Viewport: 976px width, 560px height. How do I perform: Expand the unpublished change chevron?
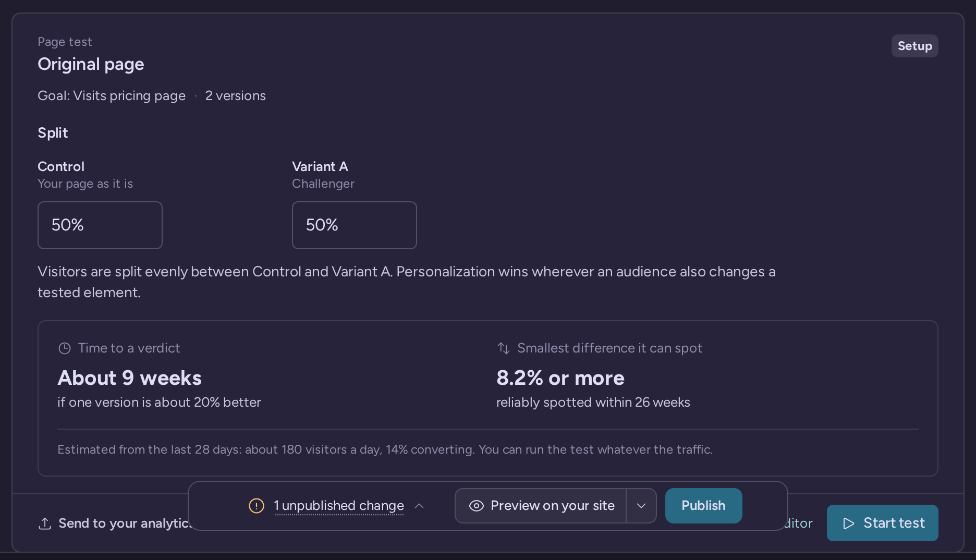click(419, 506)
